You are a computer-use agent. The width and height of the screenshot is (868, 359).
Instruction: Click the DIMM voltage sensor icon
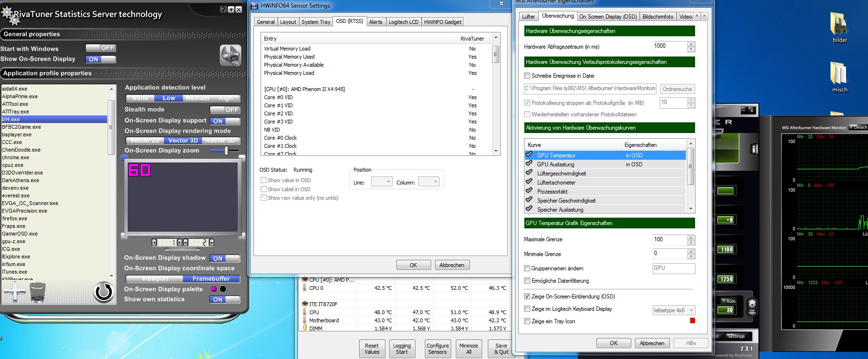304,328
